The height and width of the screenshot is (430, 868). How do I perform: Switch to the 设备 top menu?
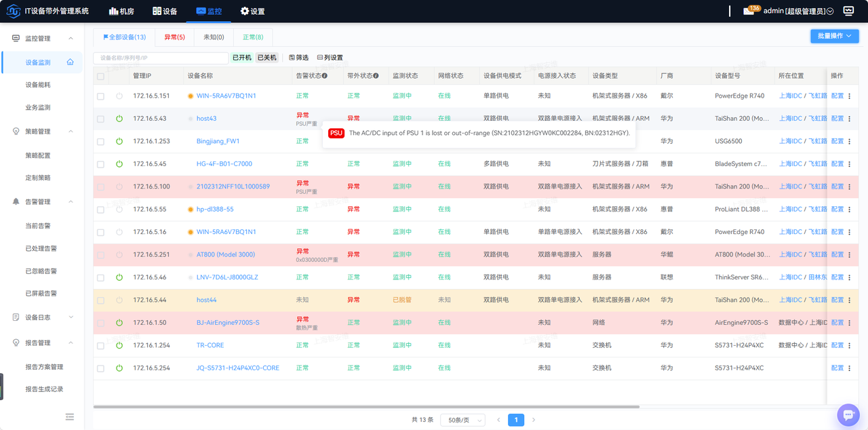165,12
